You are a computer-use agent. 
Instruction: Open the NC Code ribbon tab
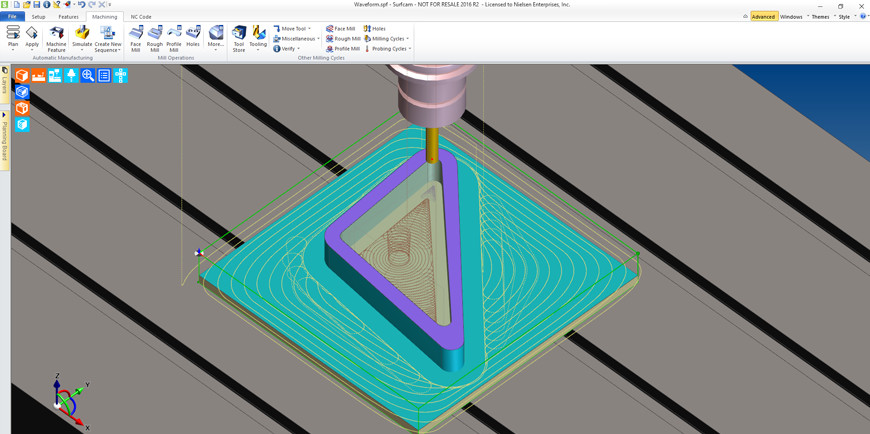point(141,17)
